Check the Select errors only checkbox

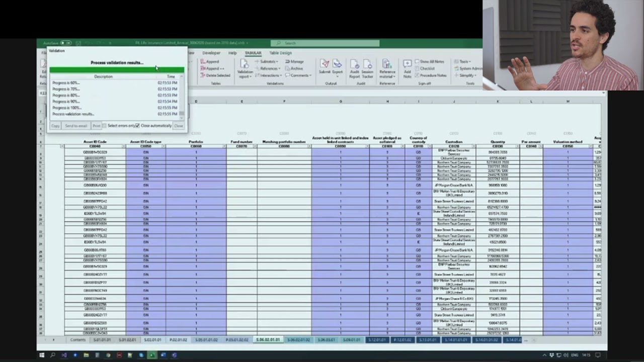(105, 126)
